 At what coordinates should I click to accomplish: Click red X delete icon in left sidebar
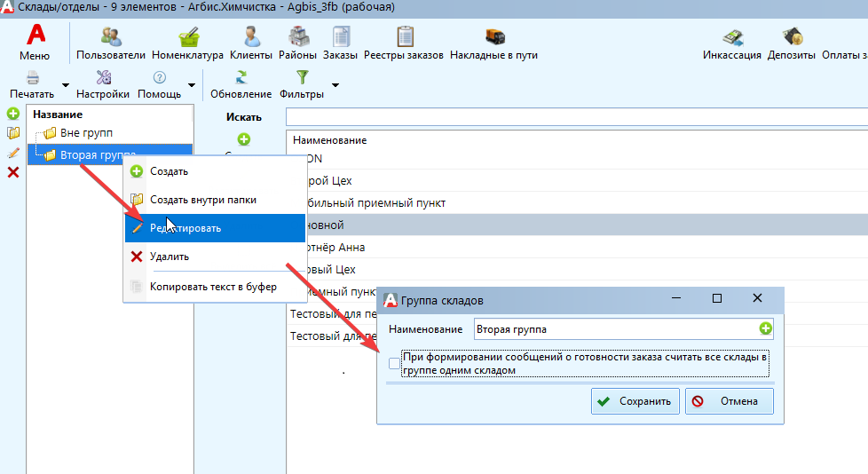coord(13,172)
